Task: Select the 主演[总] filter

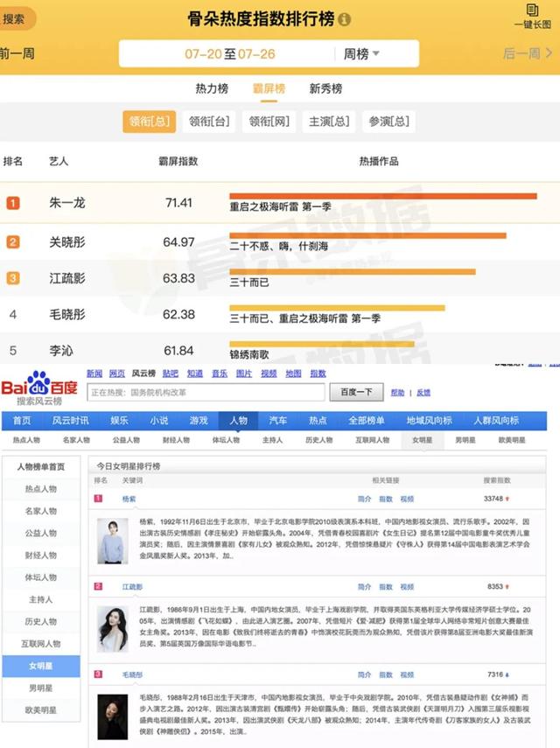Action: tap(329, 122)
